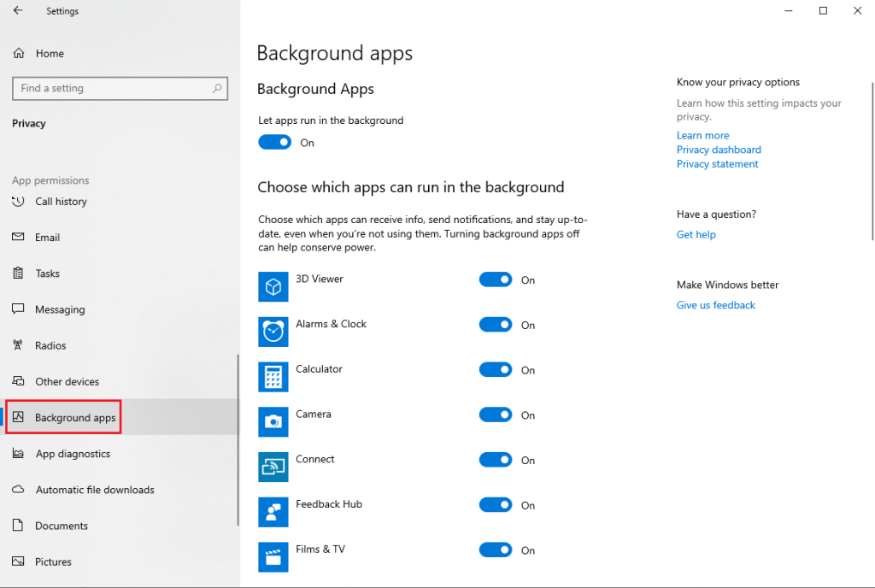The width and height of the screenshot is (875, 588).
Task: Turn off Let apps run in background
Action: click(x=274, y=142)
